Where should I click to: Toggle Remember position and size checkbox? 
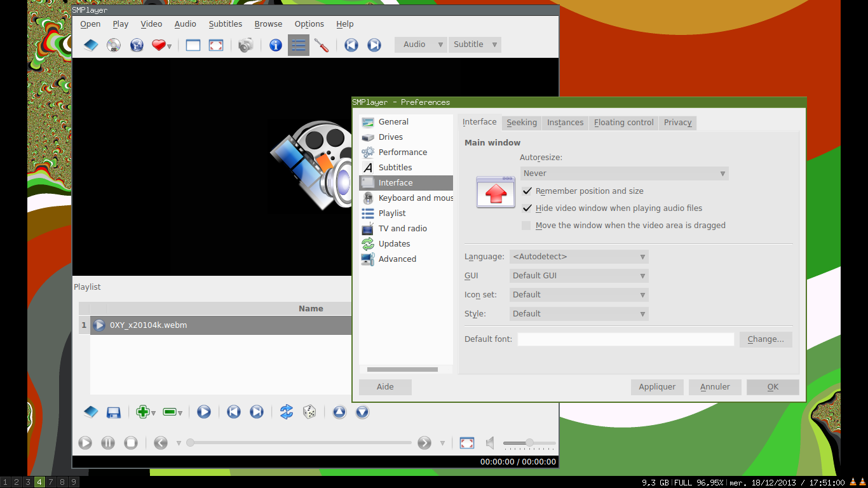527,191
